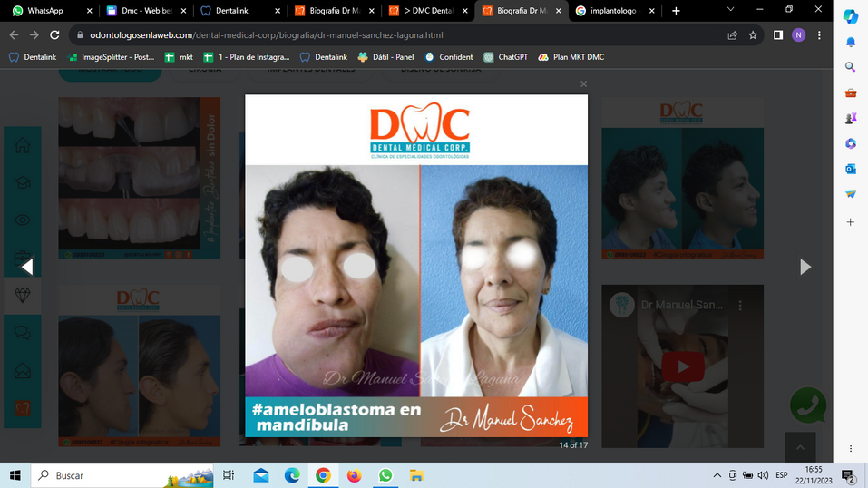The width and height of the screenshot is (868, 488).
Task: Open Firefox from the taskbar
Action: (x=354, y=475)
